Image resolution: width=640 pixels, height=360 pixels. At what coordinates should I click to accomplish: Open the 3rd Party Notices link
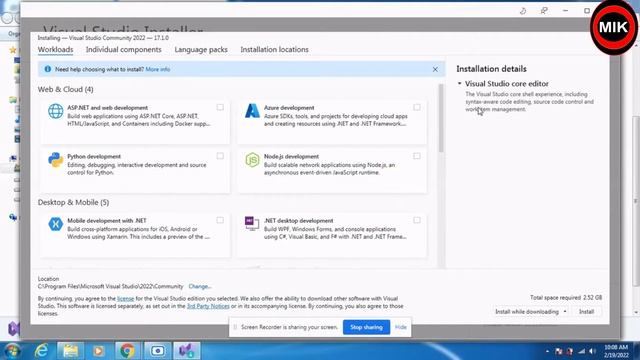coord(208,306)
